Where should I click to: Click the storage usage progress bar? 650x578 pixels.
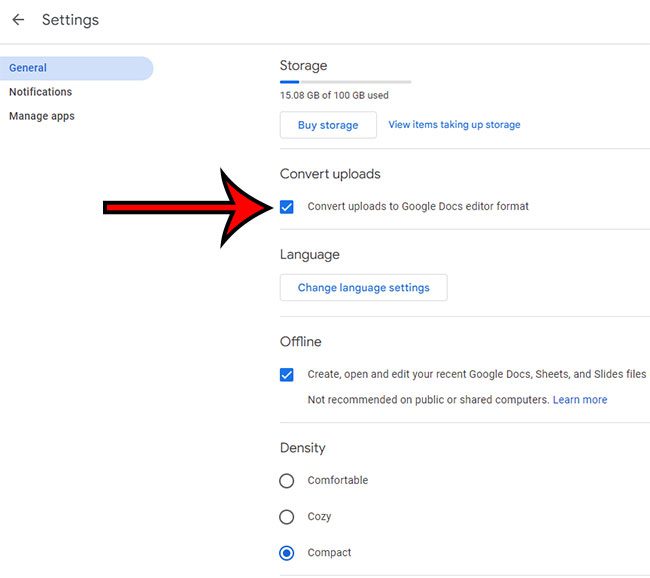pyautogui.click(x=345, y=81)
